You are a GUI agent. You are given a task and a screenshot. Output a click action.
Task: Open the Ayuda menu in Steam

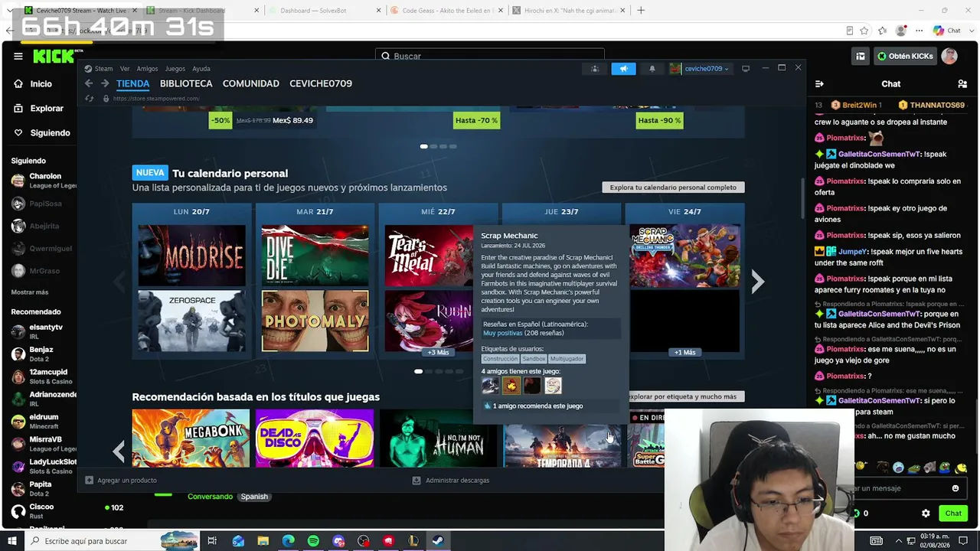click(201, 69)
